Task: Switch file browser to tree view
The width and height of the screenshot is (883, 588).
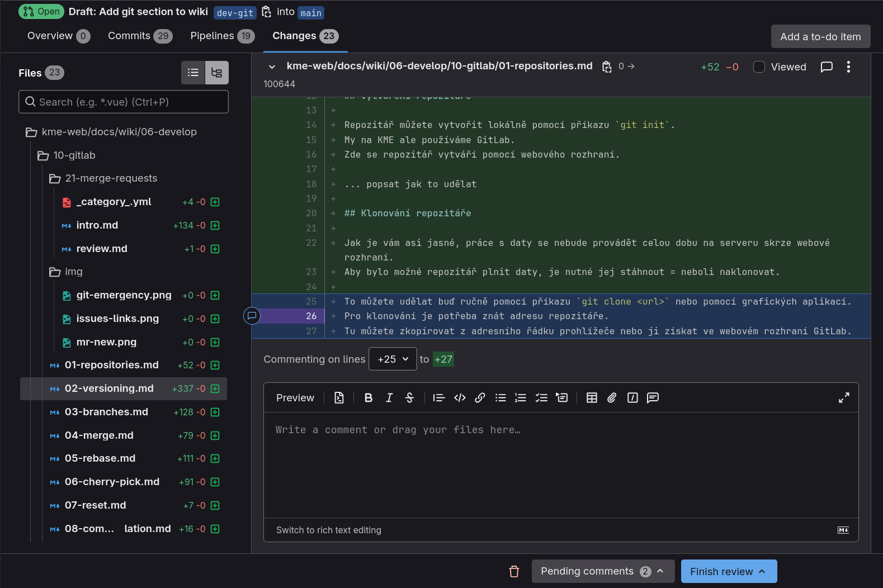Action: point(217,73)
